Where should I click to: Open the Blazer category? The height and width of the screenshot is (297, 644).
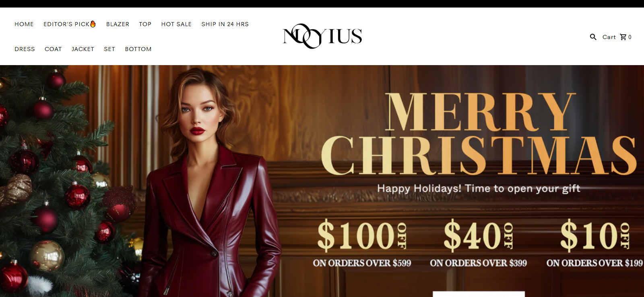(x=118, y=24)
